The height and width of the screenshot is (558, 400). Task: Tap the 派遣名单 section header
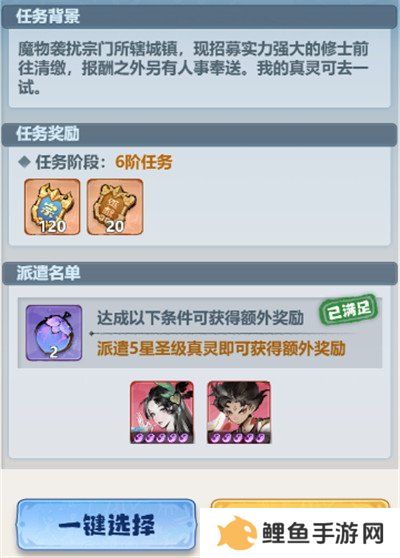tap(48, 273)
